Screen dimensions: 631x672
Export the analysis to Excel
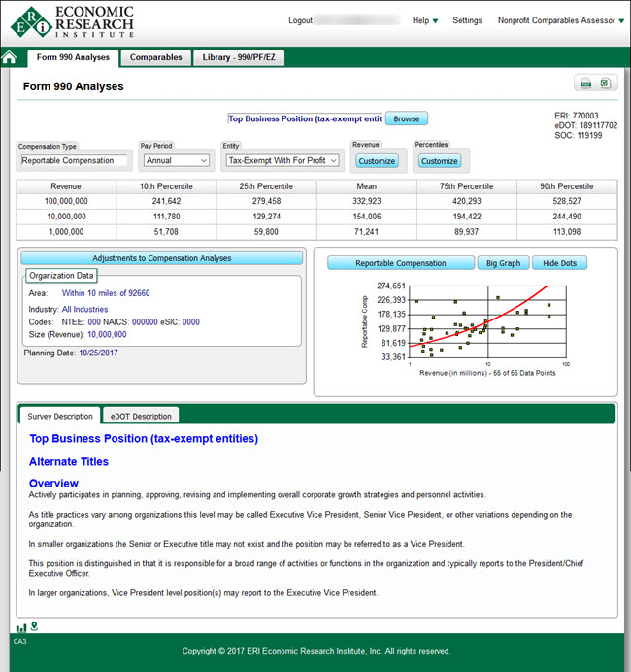(x=604, y=84)
